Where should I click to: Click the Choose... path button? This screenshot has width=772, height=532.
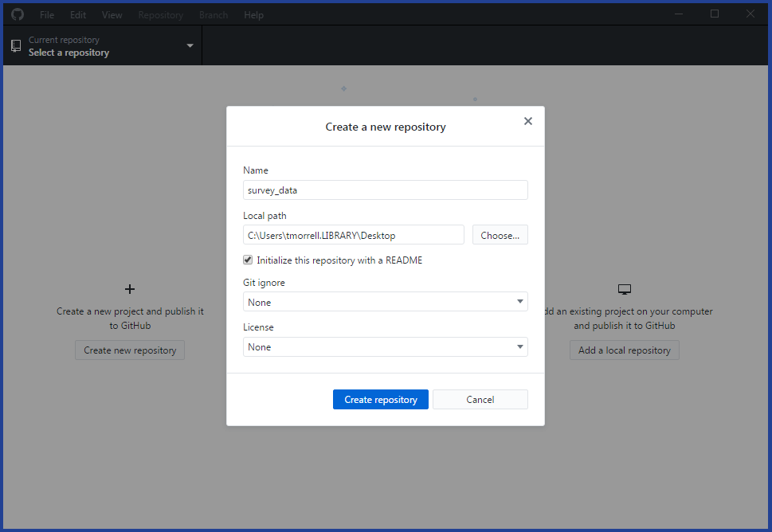click(500, 235)
